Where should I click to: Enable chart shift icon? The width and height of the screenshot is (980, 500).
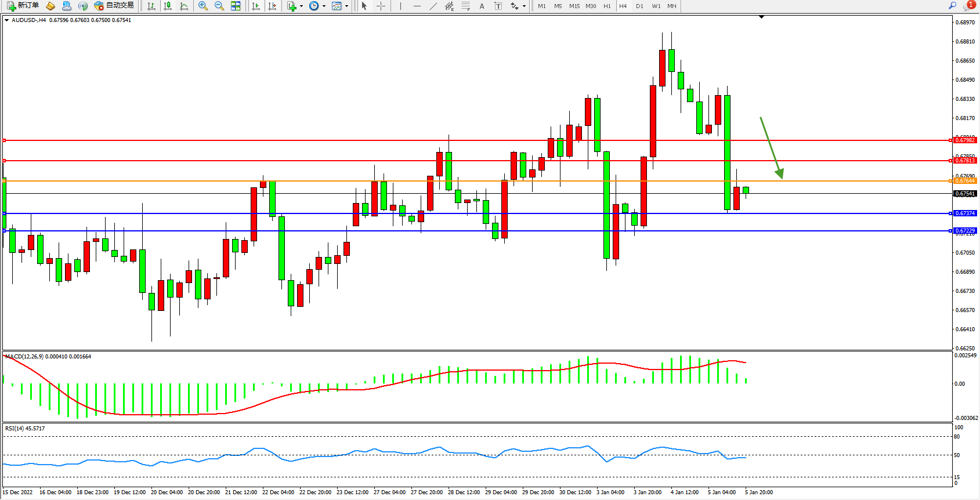click(272, 6)
